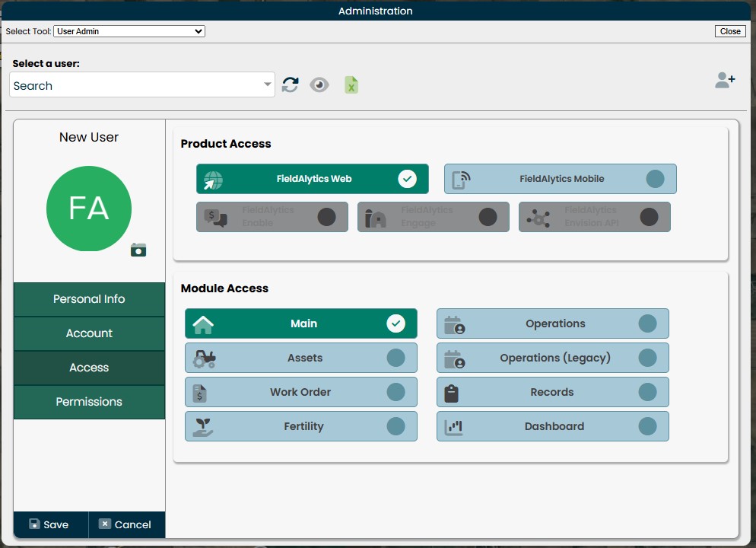Screen dimensions: 756x548
Task: Open the Access tab
Action: pos(89,368)
